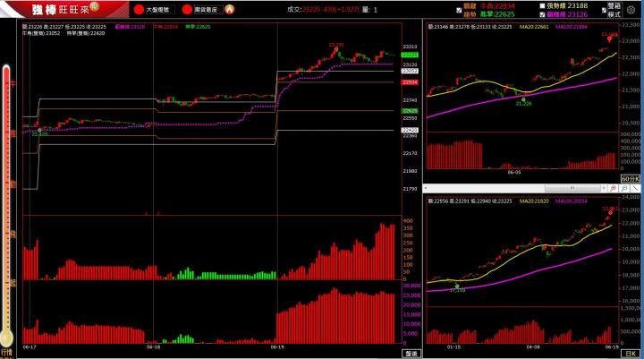Image resolution: width=644 pixels, height=359 pixels.
Task: Click the 行情 gold bulb icon
Action: (7, 338)
